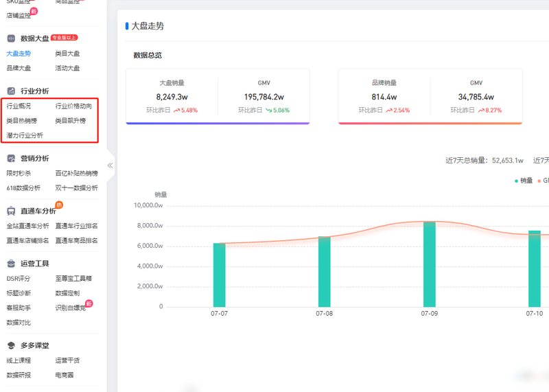Screen dimensions: 549x392
Task: Open 双十一数据分析 link
Action: (x=77, y=188)
